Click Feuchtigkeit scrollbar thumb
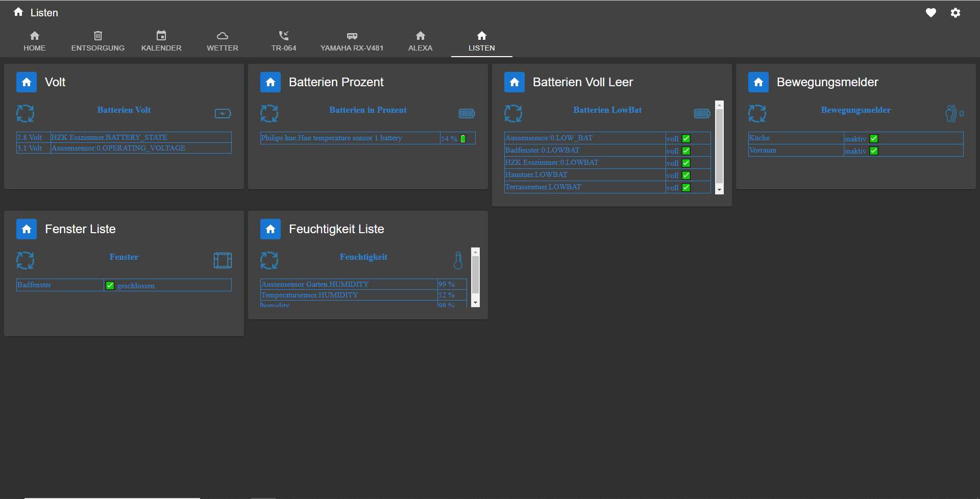Viewport: 980px width, 499px height. 475,275
